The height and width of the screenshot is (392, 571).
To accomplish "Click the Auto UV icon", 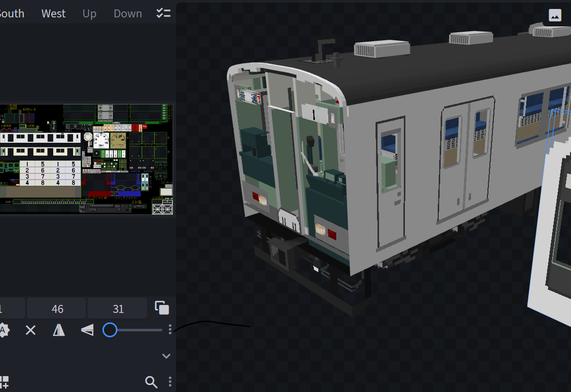I will point(3,330).
